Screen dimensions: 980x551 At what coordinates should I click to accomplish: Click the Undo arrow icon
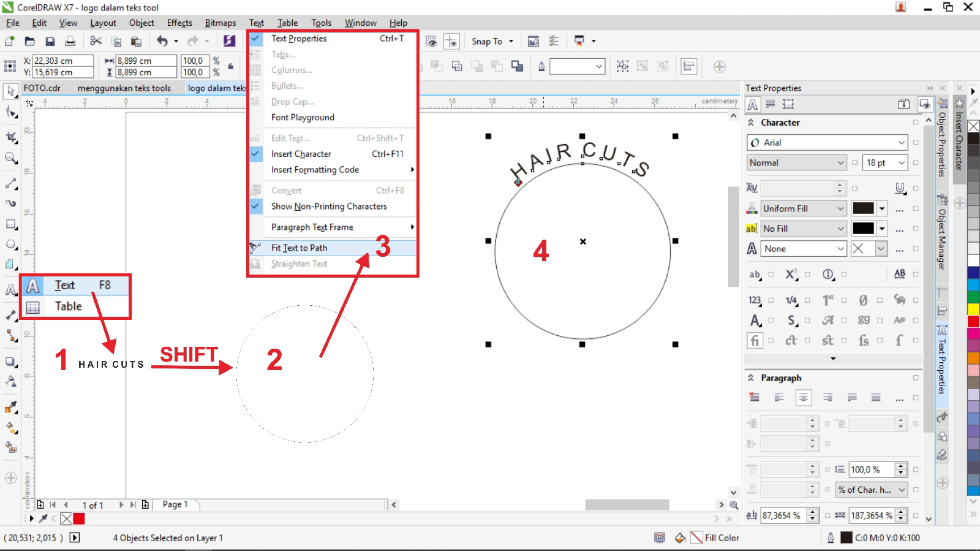point(162,41)
